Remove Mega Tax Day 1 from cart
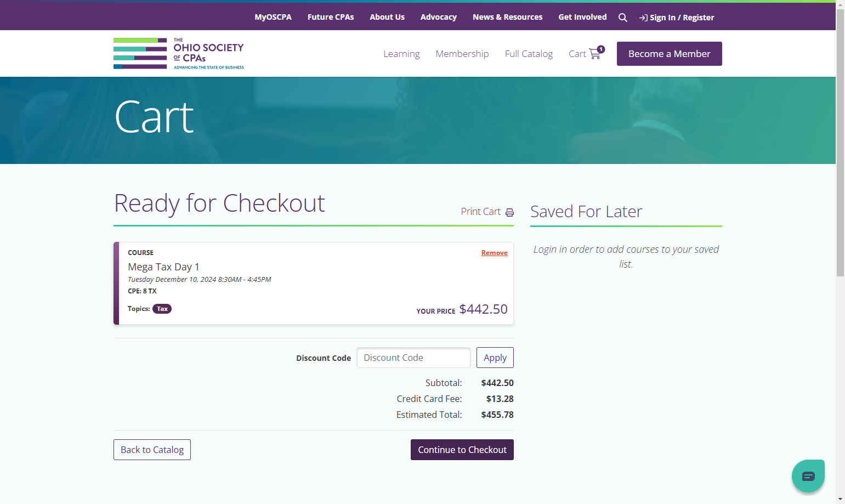 pyautogui.click(x=495, y=253)
